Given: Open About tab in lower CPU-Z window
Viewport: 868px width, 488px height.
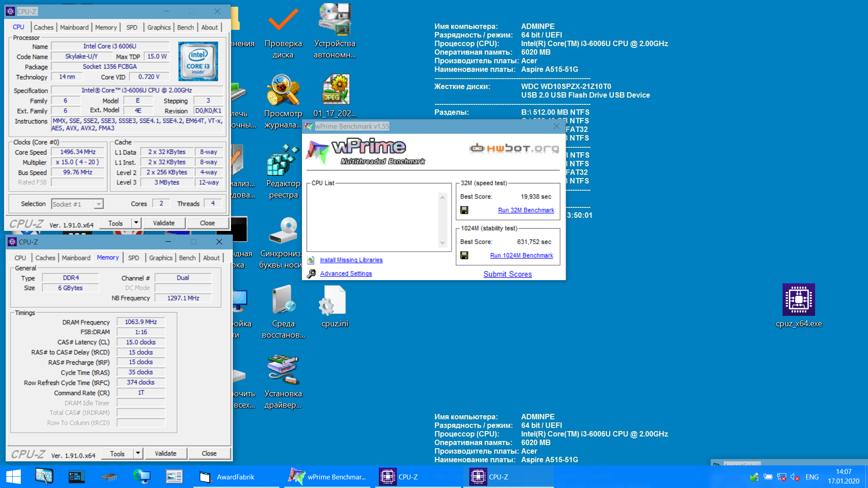Looking at the screenshot, I should (x=211, y=258).
